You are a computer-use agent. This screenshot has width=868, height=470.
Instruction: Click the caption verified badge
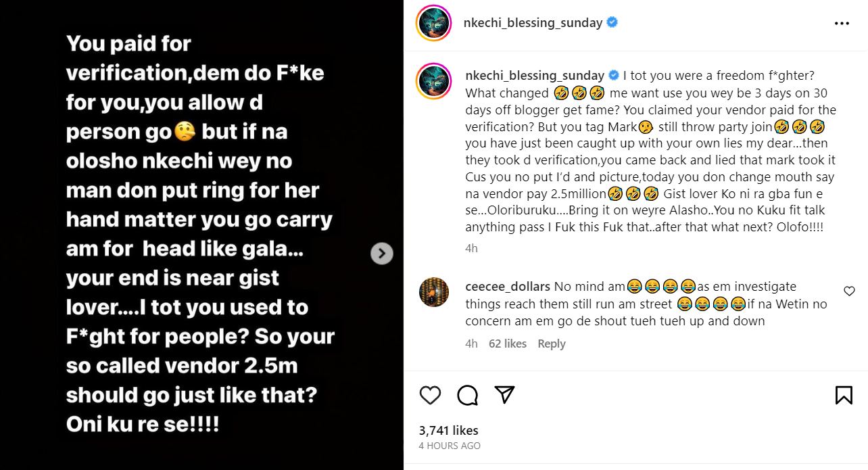614,75
